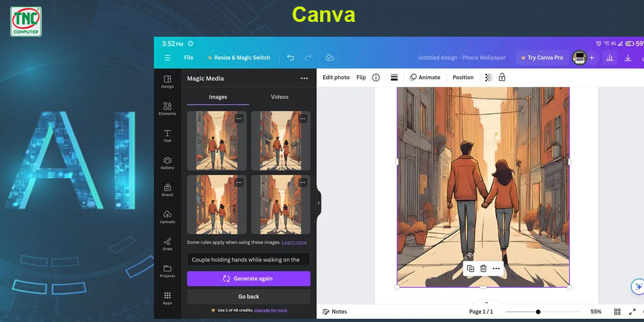Open more options on floating toolbar
Image resolution: width=644 pixels, height=322 pixels.
click(496, 269)
